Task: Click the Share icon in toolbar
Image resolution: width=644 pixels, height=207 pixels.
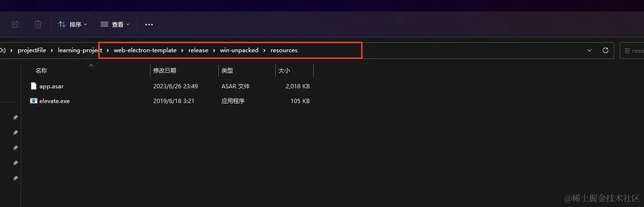Action: click(x=15, y=24)
